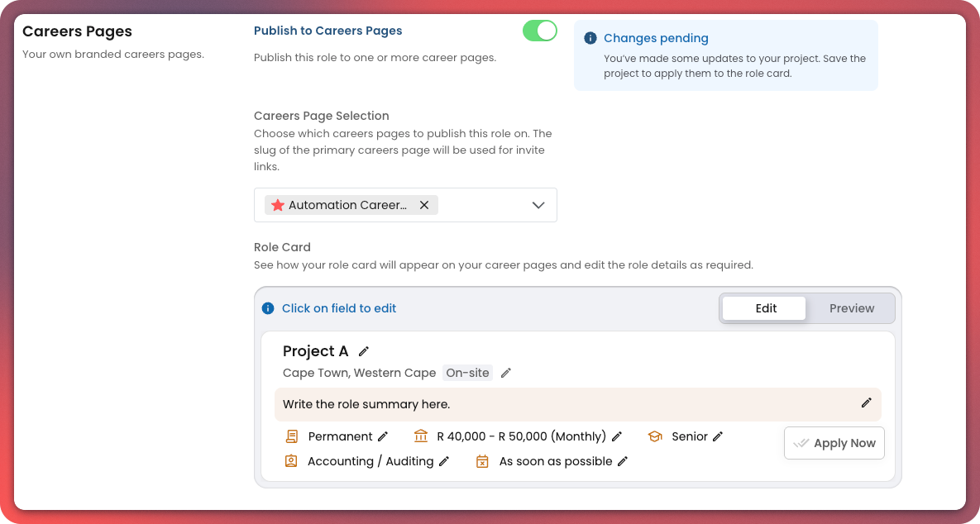Click the On-site badge
The image size is (980, 524).
(x=467, y=373)
